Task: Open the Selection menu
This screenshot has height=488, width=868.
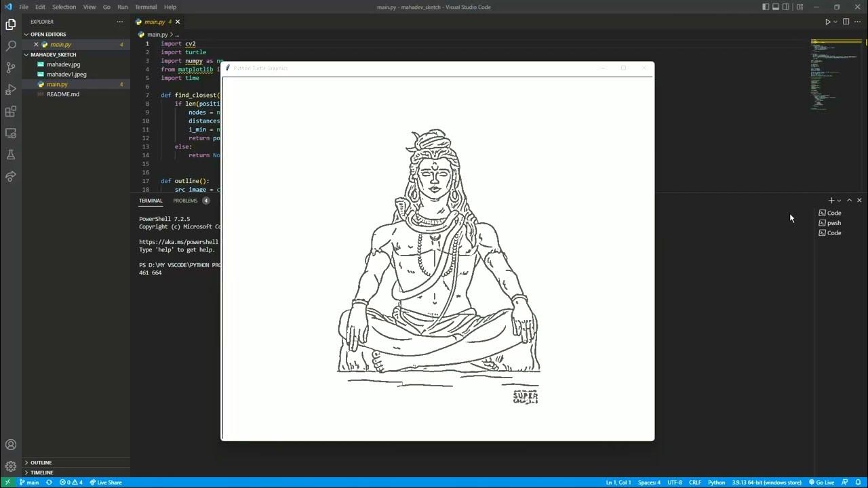Action: tap(64, 7)
